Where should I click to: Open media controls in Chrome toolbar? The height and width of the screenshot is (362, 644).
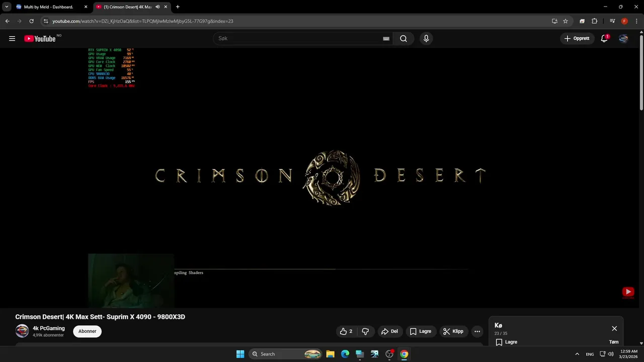tap(612, 21)
